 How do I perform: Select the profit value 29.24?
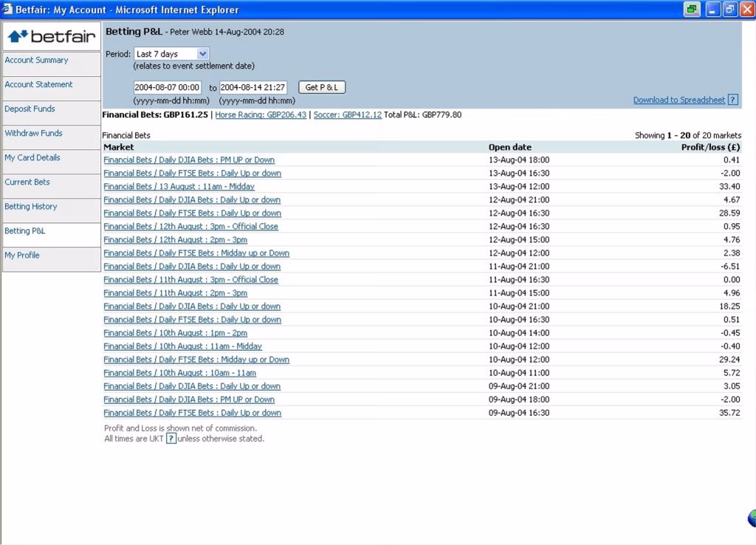729,360
